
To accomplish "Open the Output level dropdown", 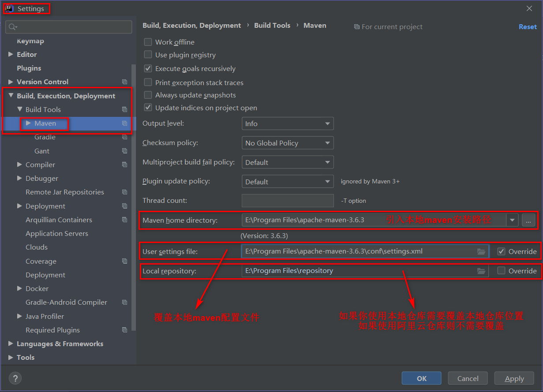I will pyautogui.click(x=288, y=124).
